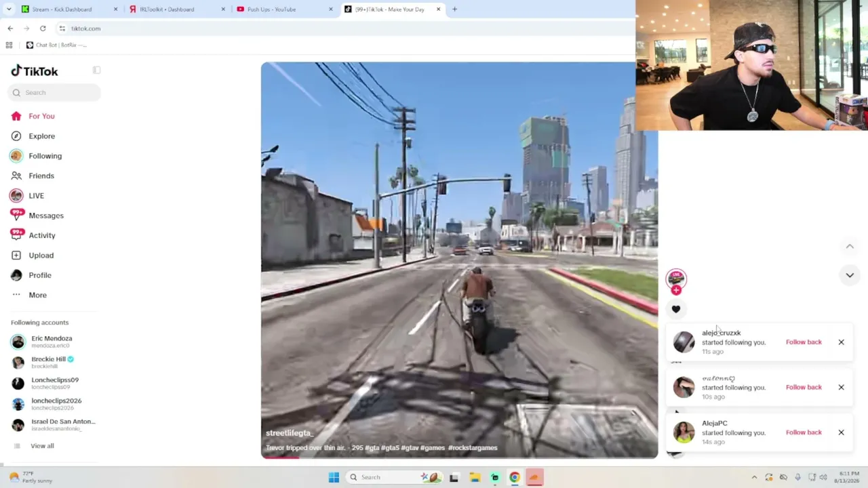Viewport: 868px width, 488px height.
Task: Open AlejaPC profile picture
Action: click(x=684, y=432)
